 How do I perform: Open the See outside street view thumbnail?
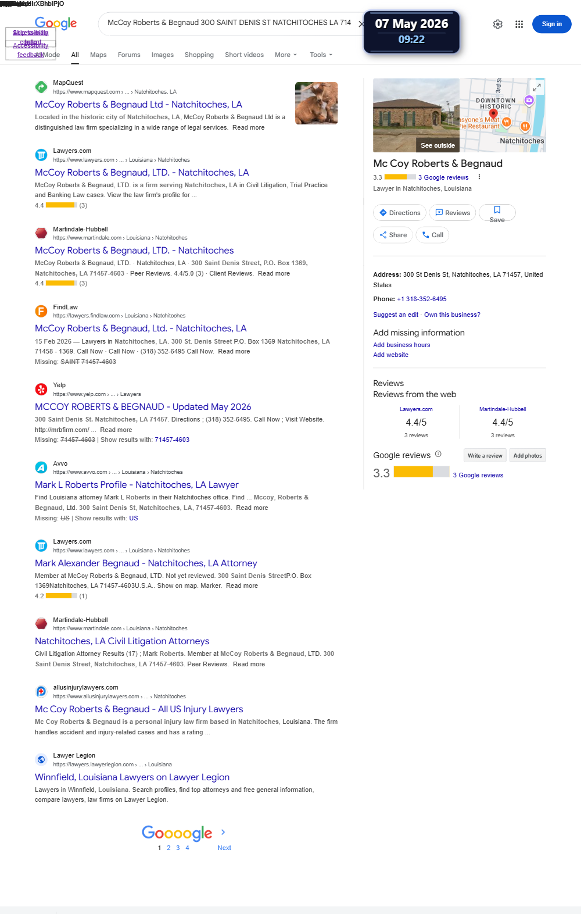[416, 115]
